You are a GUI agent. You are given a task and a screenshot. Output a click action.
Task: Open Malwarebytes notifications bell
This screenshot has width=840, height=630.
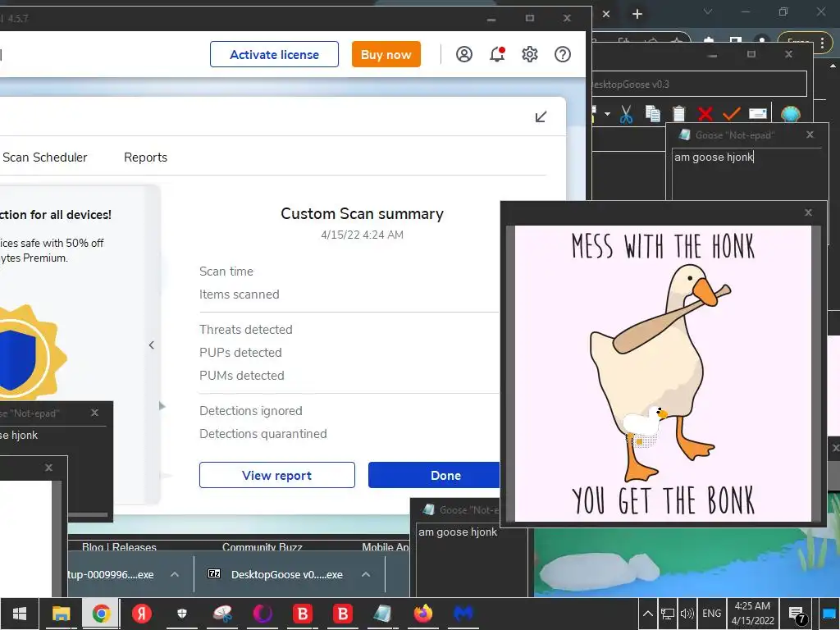[x=497, y=54]
